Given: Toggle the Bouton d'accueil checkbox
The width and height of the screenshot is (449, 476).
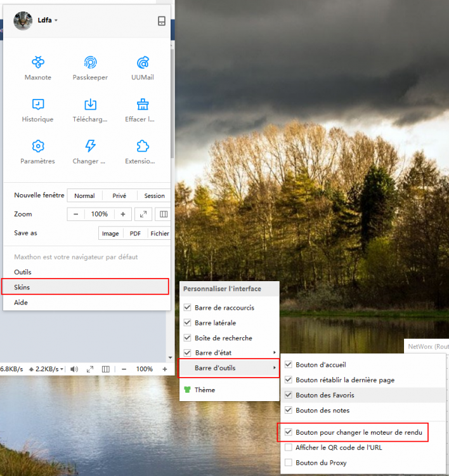Looking at the screenshot, I should coord(289,365).
